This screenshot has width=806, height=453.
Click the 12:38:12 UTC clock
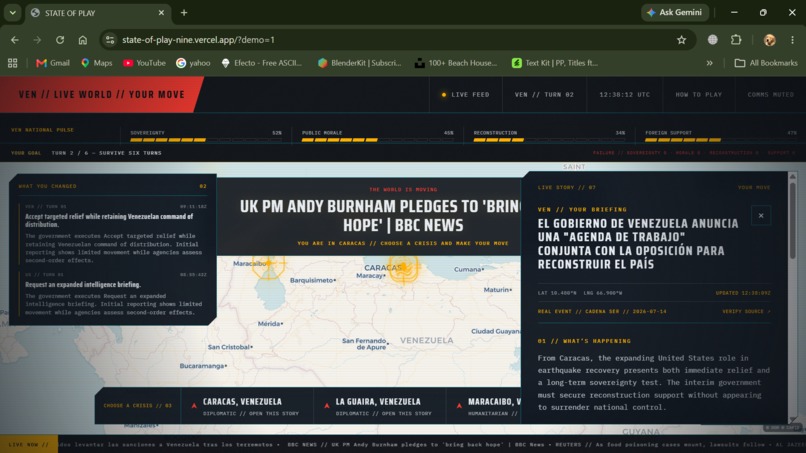tap(624, 95)
